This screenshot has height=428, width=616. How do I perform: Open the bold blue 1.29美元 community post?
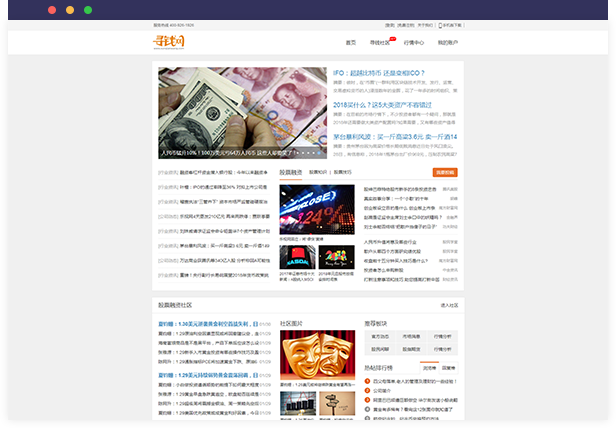coord(208,375)
